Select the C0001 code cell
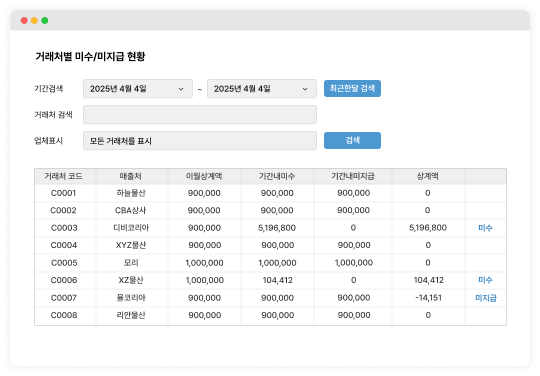Viewport: 540px width, 376px height. coord(63,193)
